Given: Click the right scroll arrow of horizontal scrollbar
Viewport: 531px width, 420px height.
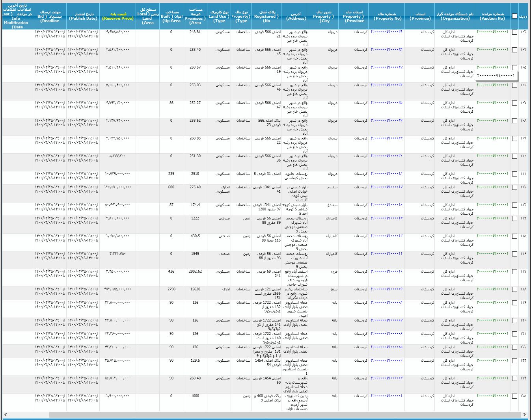Looking at the screenshot, I should coord(524,415).
